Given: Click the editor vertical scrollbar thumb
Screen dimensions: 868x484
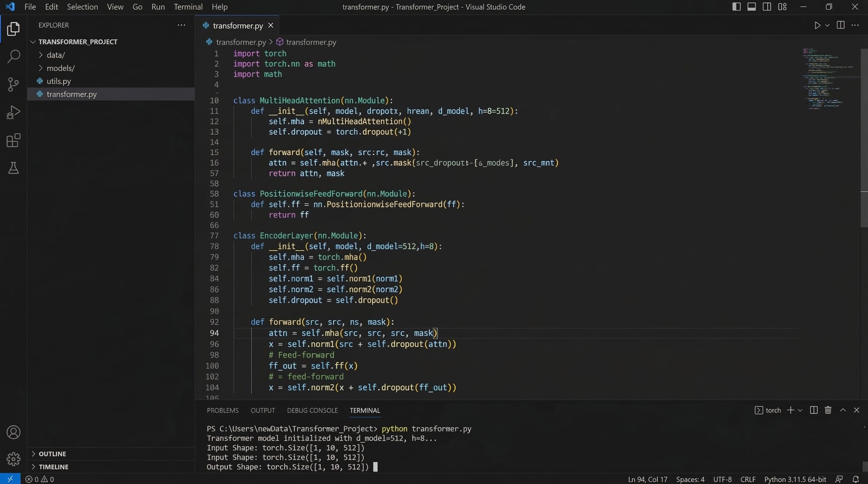Looking at the screenshot, I should [864, 139].
